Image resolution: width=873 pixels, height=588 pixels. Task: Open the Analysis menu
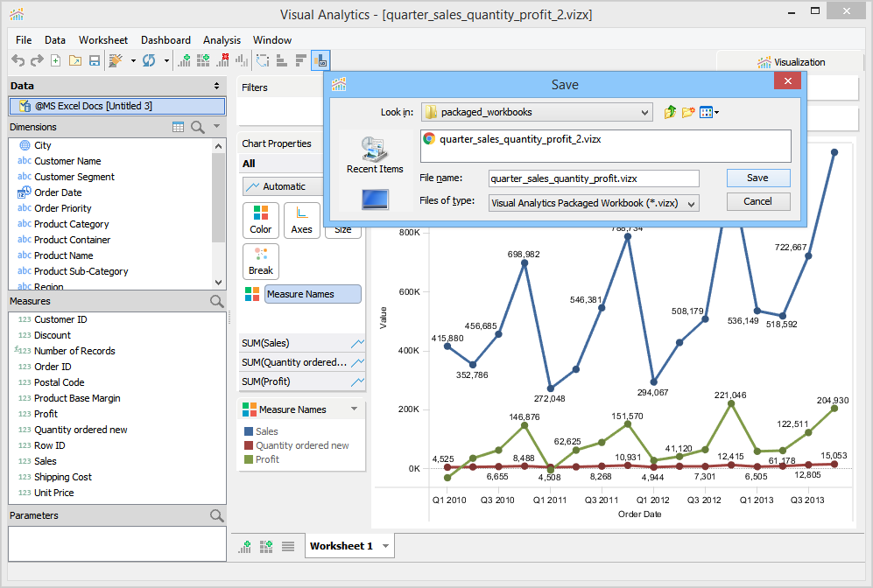[x=222, y=40]
